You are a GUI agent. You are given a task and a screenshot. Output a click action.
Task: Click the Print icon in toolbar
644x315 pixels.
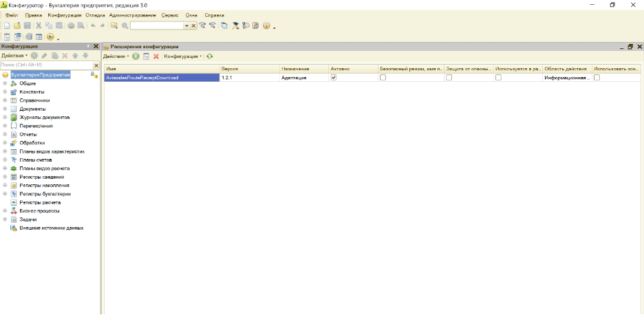71,25
